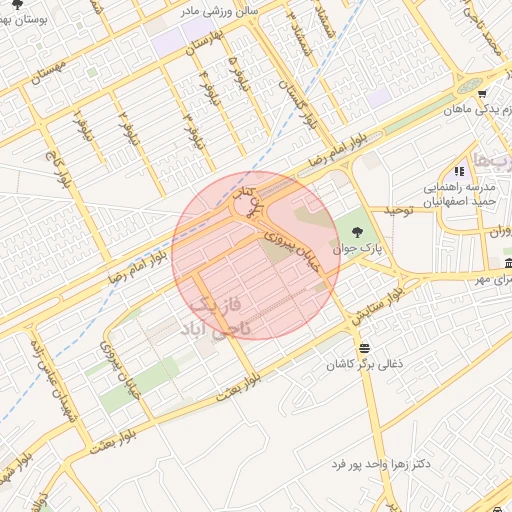Image resolution: width=512 pixels, height=512 pixels.
Task: Click the بلوار کاج street label
Action: pyautogui.click(x=58, y=170)
